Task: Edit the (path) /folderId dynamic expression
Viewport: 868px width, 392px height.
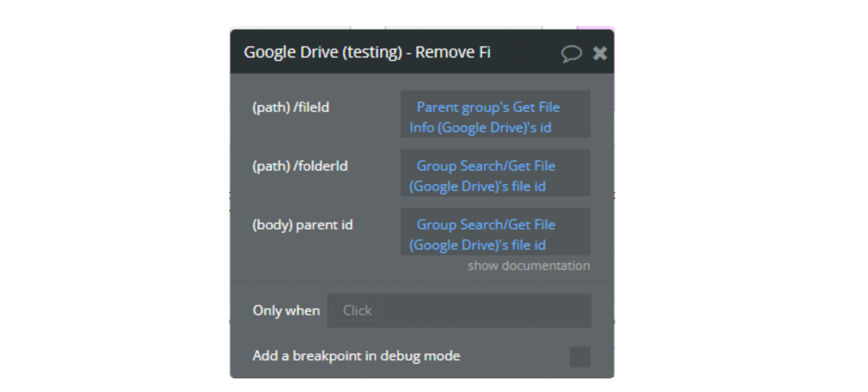Action: coord(496,173)
